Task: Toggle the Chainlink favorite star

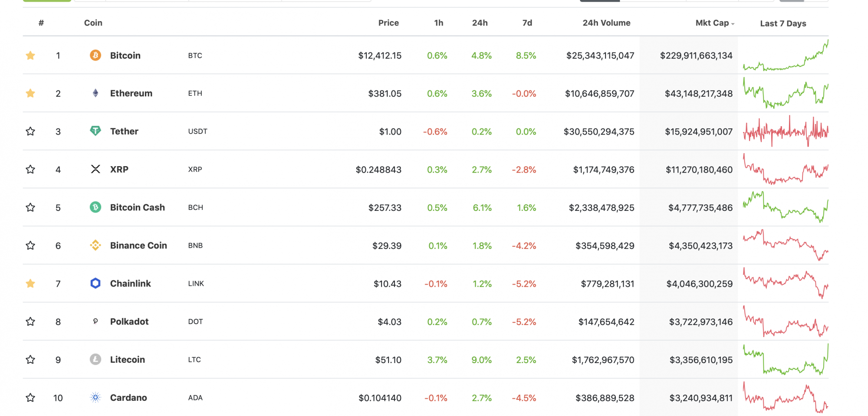Action: click(x=30, y=283)
